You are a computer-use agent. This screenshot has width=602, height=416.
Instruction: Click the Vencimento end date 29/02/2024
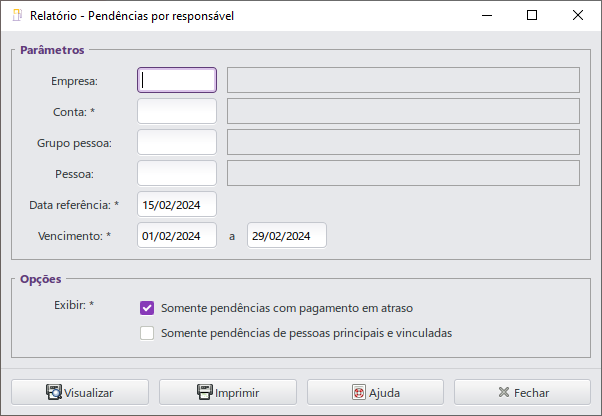coord(287,236)
